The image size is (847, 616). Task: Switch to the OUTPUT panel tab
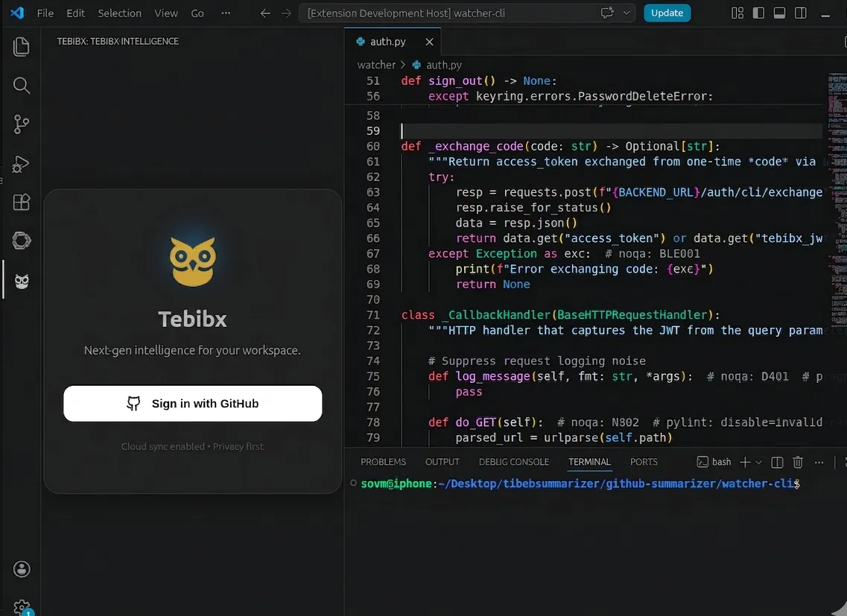(442, 462)
